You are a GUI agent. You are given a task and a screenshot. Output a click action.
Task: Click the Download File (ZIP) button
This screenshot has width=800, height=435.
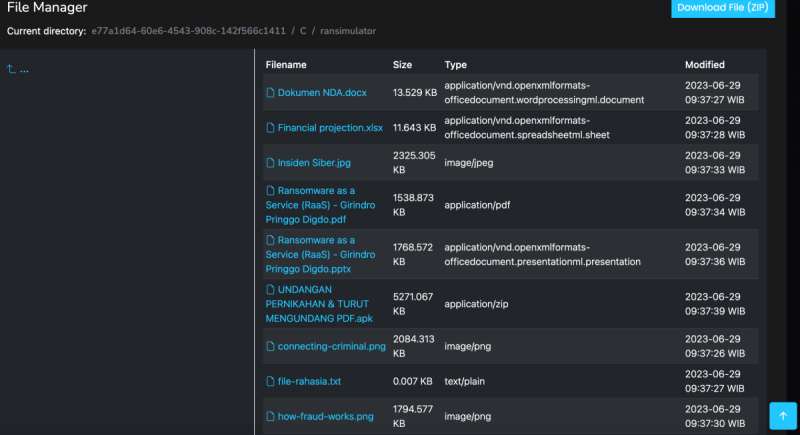(x=722, y=8)
